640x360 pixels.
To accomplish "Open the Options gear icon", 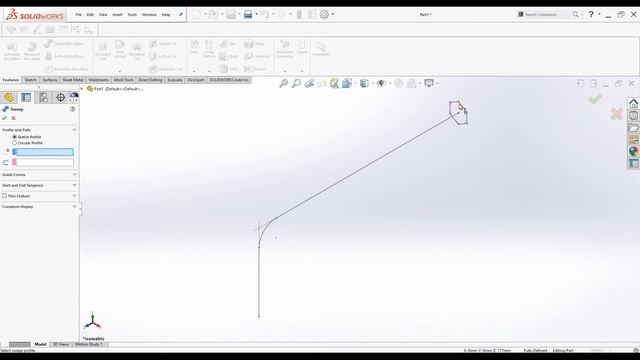I will pyautogui.click(x=324, y=14).
